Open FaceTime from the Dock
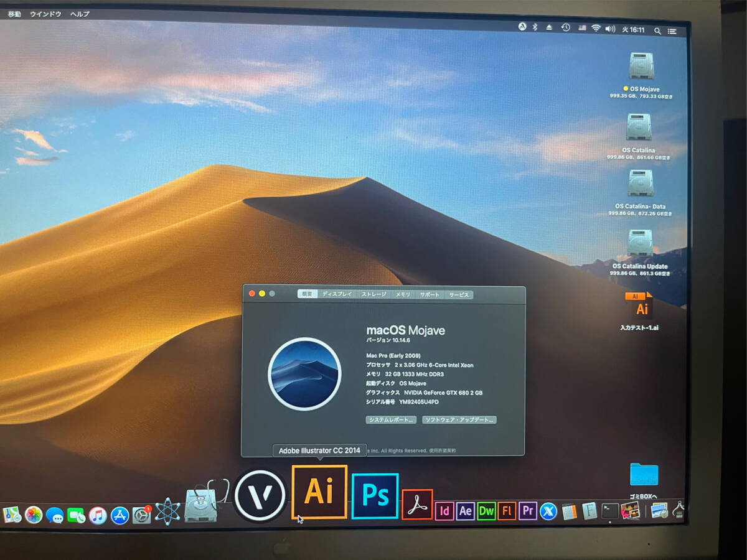The width and height of the screenshot is (747, 560). pos(76,515)
